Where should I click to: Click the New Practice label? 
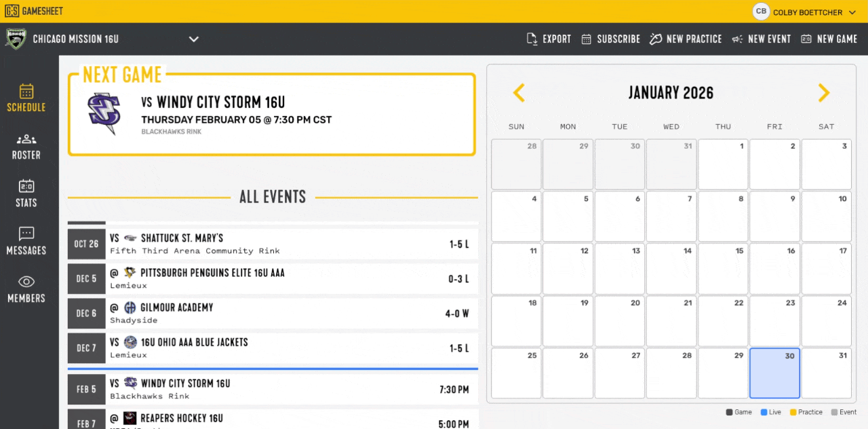(x=694, y=39)
